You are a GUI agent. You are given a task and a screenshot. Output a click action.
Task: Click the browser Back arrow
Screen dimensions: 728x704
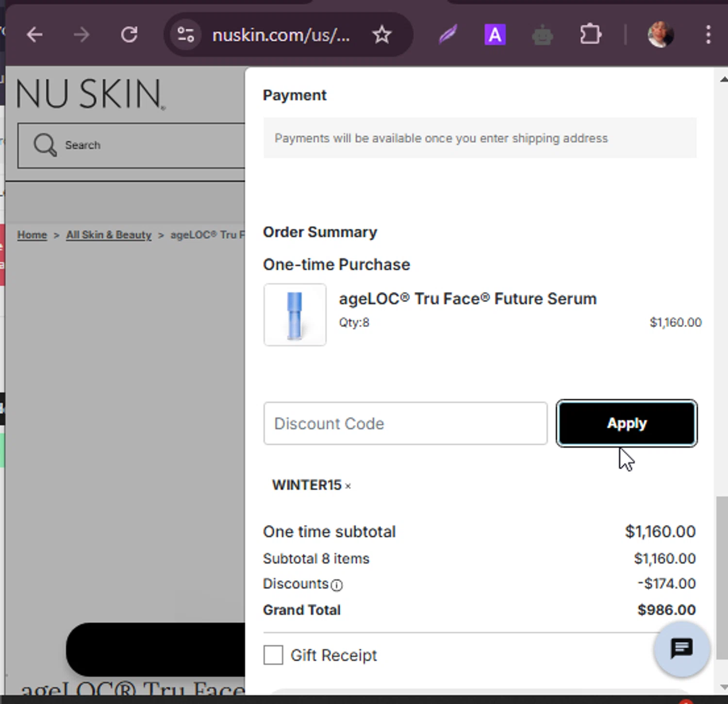34,35
